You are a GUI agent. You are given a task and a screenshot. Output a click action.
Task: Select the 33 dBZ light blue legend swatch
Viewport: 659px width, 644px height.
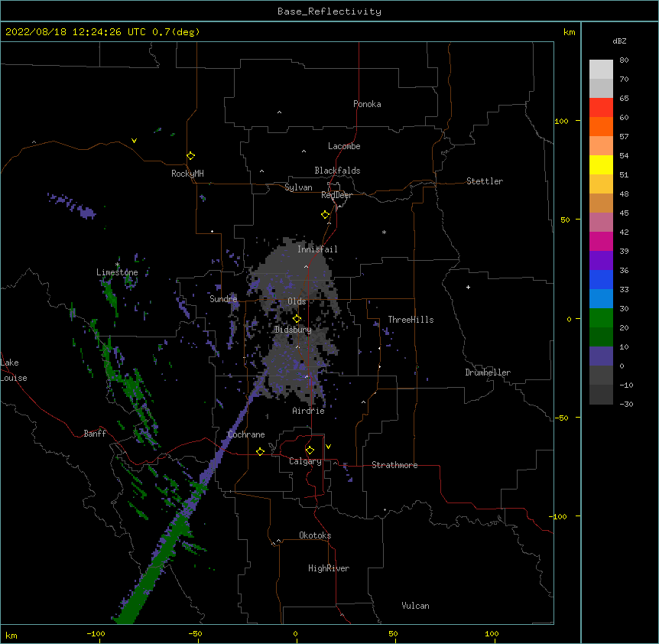click(601, 299)
